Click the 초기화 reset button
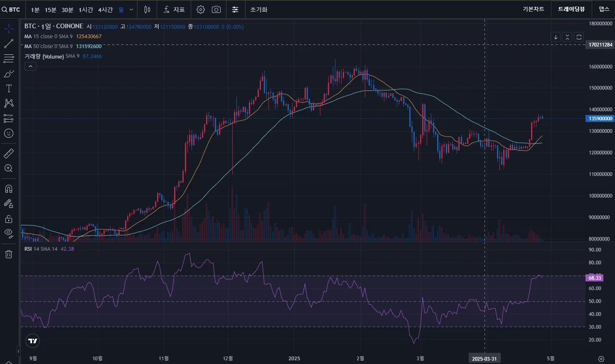 pos(259,10)
